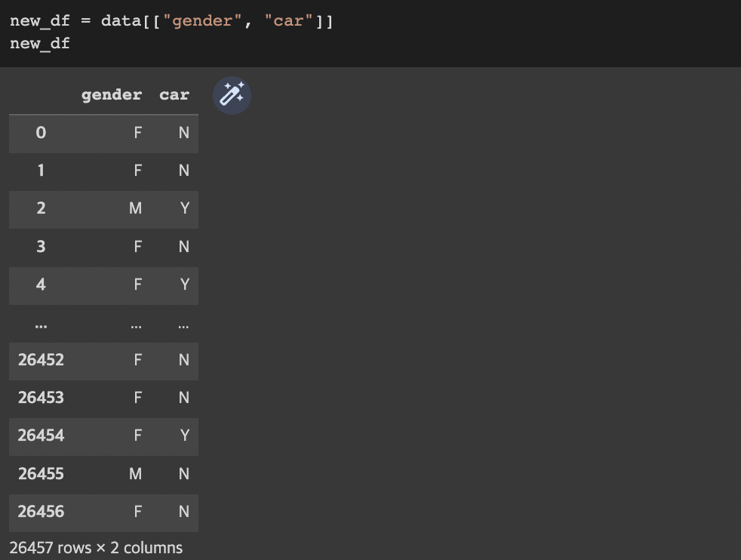Viewport: 741px width, 560px height.
Task: Click the gender column header
Action: tap(112, 95)
